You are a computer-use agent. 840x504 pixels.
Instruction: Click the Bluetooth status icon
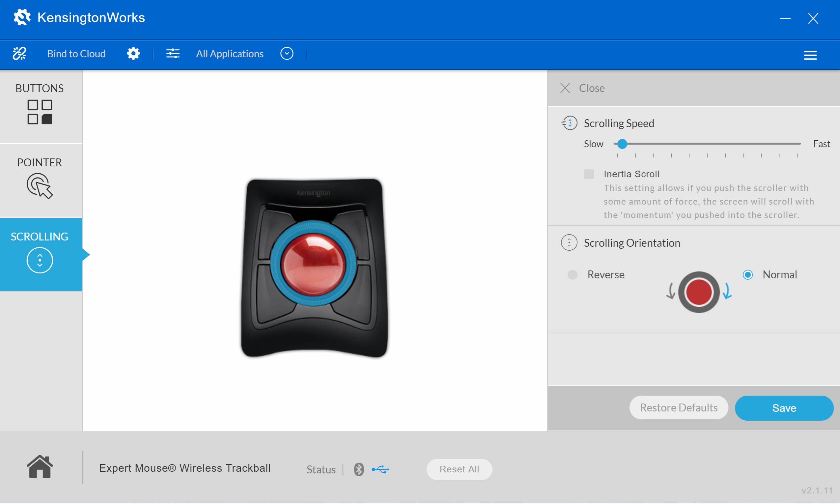[x=358, y=469]
